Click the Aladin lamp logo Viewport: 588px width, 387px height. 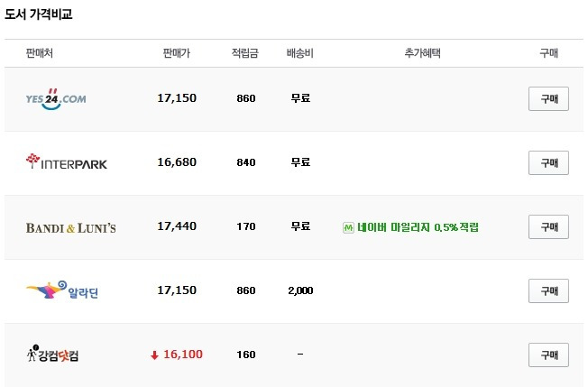pyautogui.click(x=62, y=290)
